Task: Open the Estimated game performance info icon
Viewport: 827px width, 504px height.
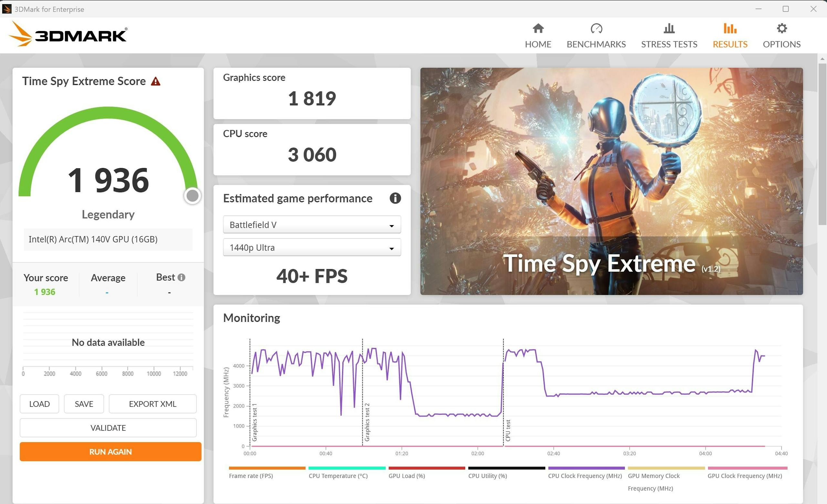Action: (395, 198)
